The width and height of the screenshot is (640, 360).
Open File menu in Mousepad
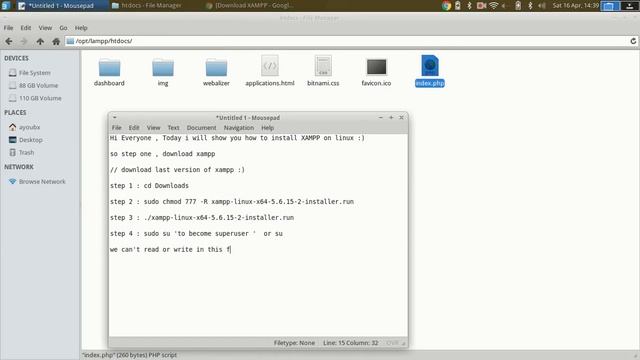(x=117, y=128)
